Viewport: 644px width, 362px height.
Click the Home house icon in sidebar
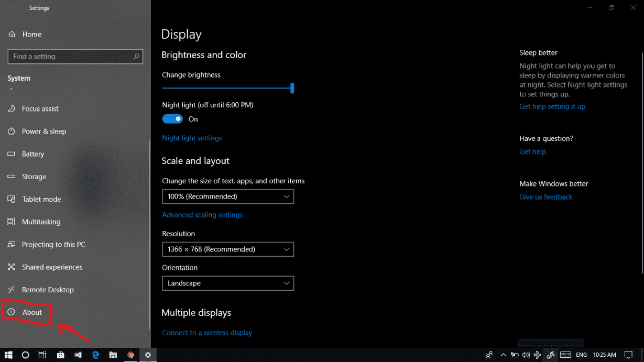(x=12, y=34)
